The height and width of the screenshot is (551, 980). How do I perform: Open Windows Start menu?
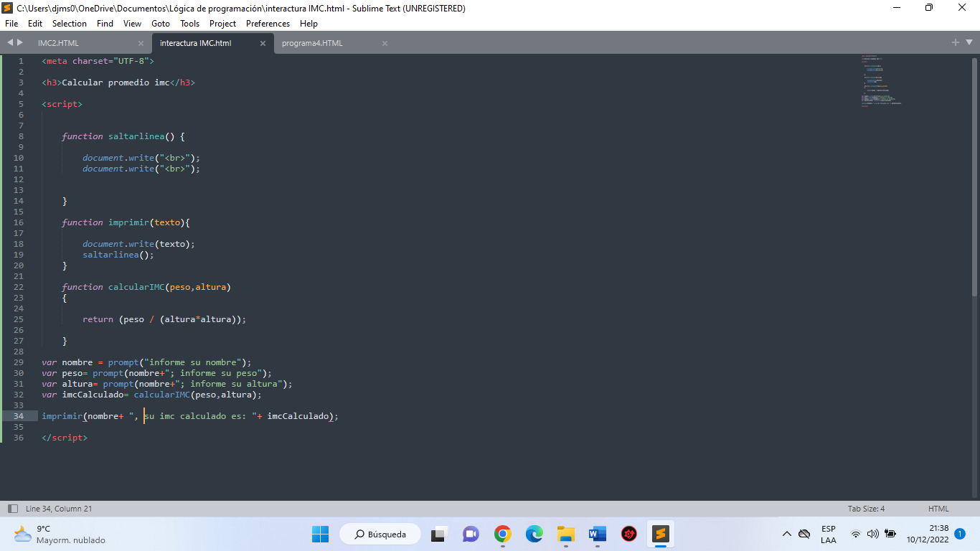coord(320,534)
